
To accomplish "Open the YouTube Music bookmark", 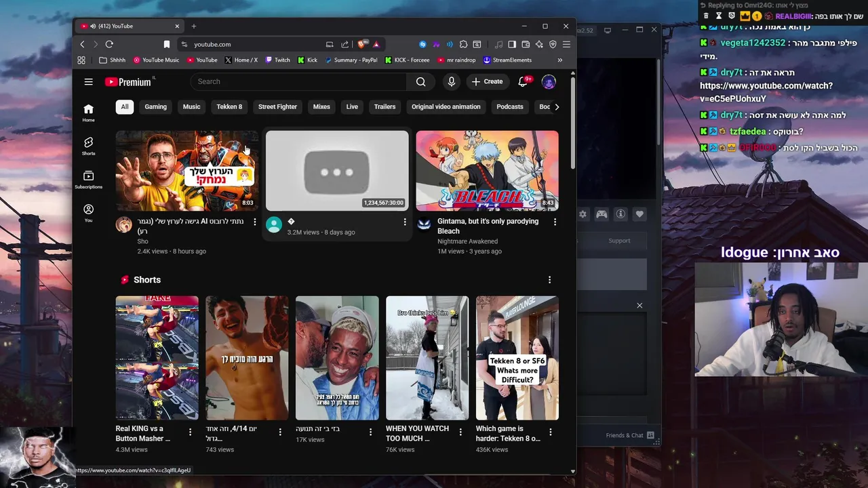I will pyautogui.click(x=156, y=60).
